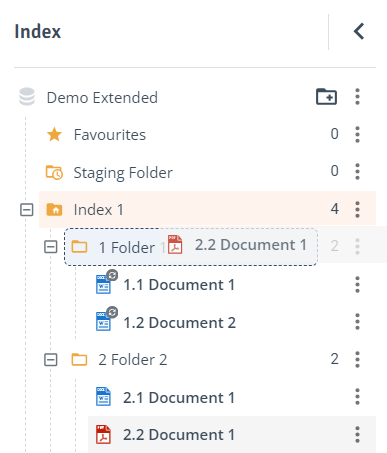Viewport: 387px width, 453px height.
Task: Add new folder in Demo Extended
Action: [326, 97]
